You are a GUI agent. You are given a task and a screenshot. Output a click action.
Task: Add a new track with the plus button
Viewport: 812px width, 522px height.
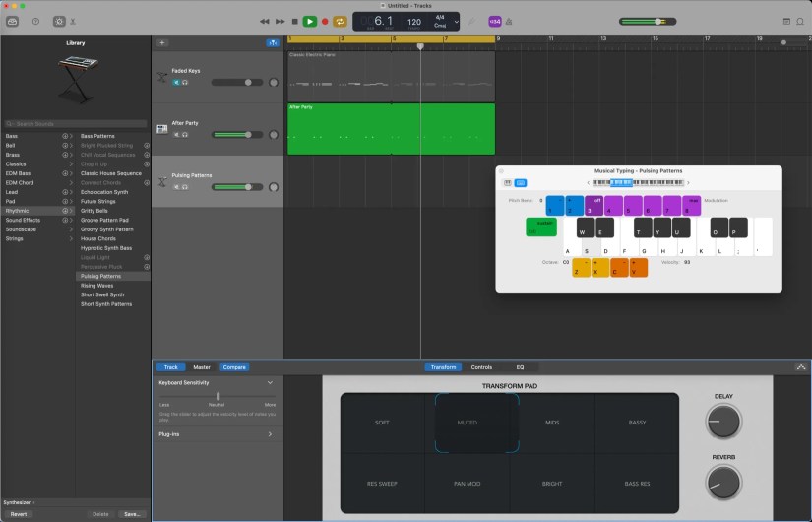point(162,43)
